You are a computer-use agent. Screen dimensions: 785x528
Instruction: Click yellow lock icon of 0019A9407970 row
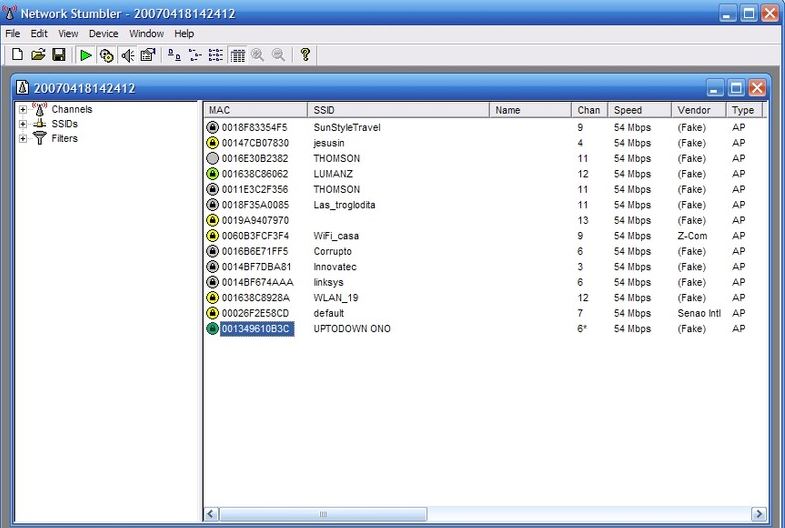212,220
